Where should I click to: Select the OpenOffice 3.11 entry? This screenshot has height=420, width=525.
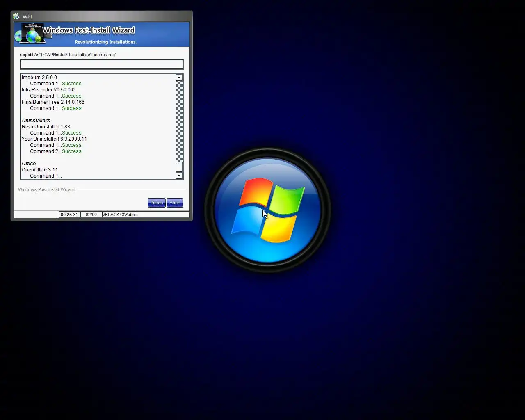coord(40,170)
